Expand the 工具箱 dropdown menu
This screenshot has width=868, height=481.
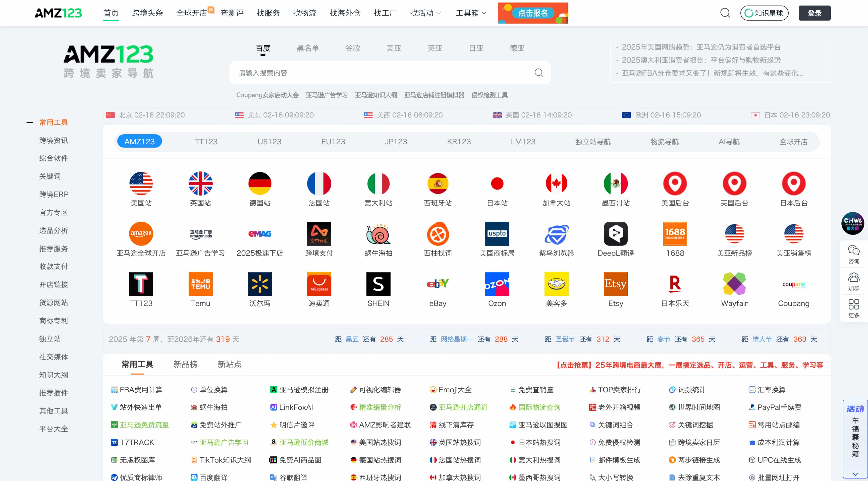471,13
